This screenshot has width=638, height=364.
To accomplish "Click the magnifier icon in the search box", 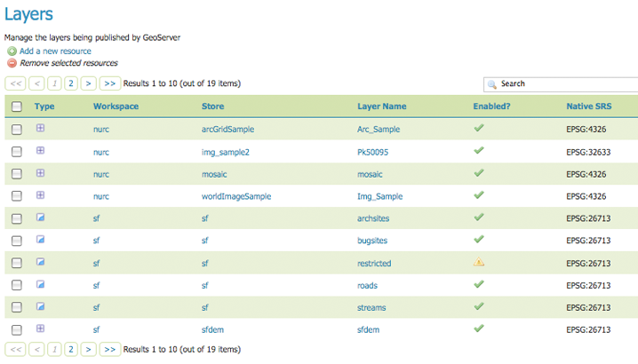I will [491, 84].
